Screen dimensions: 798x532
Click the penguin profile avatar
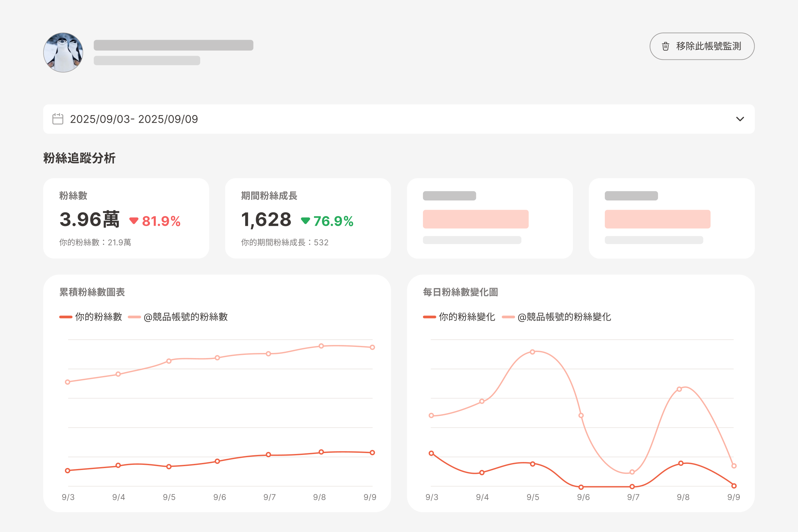pos(63,52)
